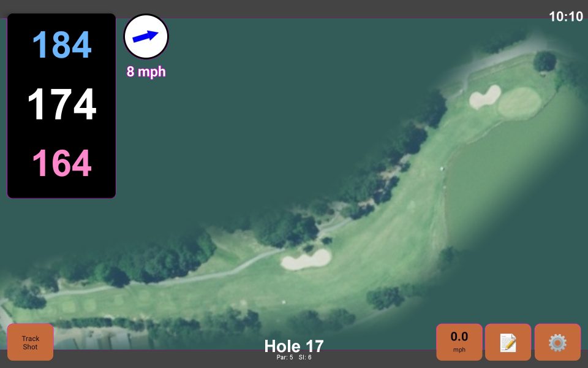Click the 8 mph wind speed label
The image size is (588, 368).
click(146, 71)
